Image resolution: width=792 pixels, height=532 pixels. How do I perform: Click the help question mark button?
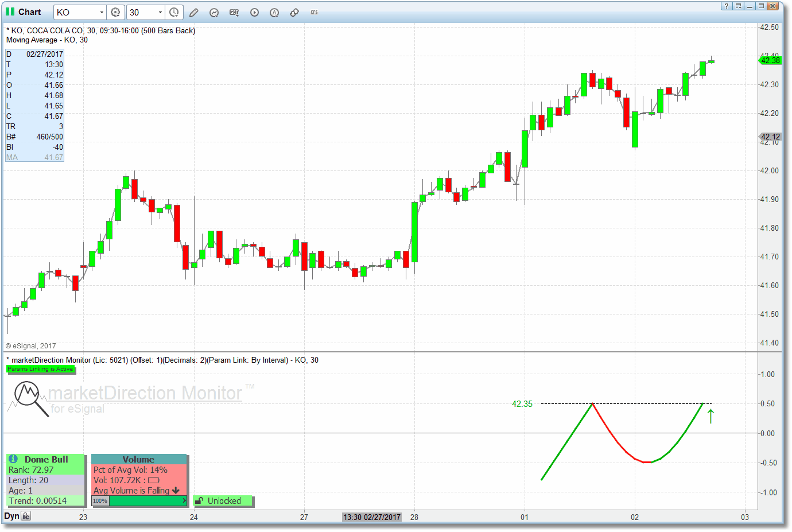click(727, 6)
